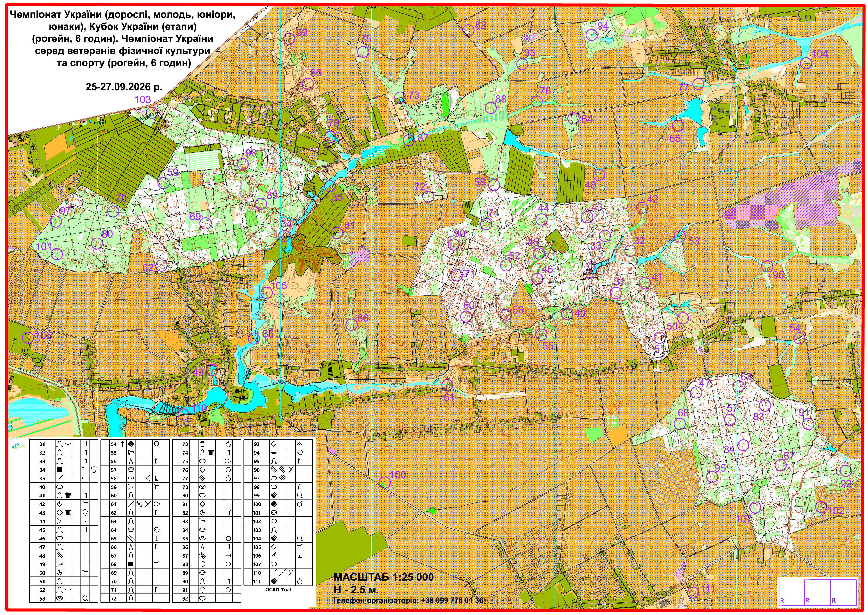Click control circle 82 on the map

point(469,30)
